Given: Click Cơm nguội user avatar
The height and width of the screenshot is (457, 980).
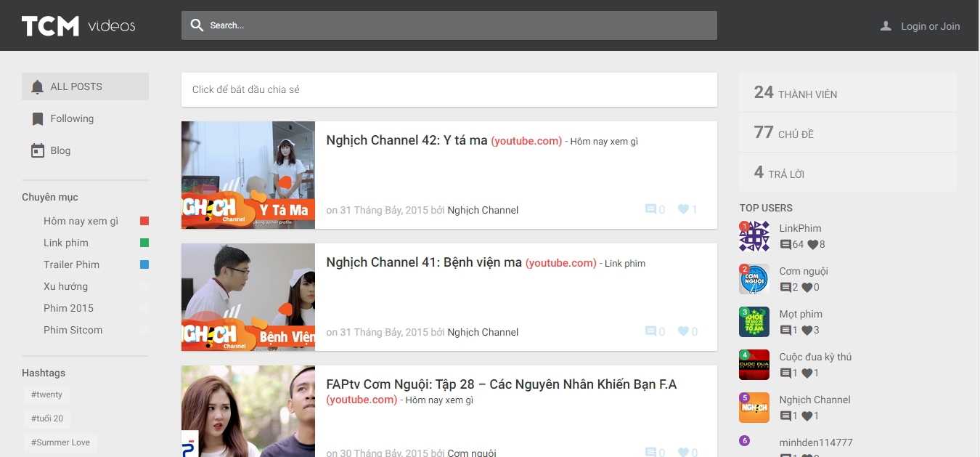Looking at the screenshot, I should (754, 279).
